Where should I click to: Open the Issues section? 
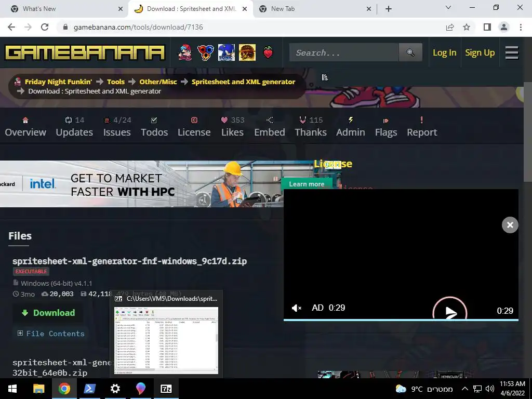[x=117, y=127]
